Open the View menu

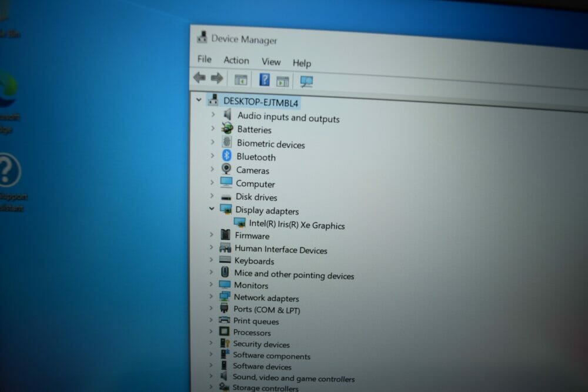pos(271,62)
